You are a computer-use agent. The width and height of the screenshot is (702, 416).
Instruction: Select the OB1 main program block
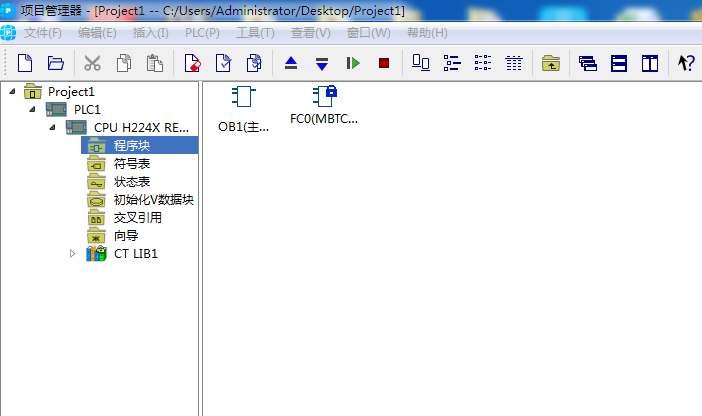pos(244,109)
